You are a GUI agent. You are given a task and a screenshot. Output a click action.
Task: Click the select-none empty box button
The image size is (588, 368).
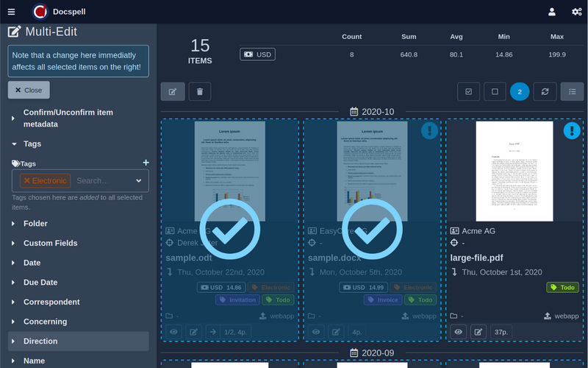click(495, 91)
